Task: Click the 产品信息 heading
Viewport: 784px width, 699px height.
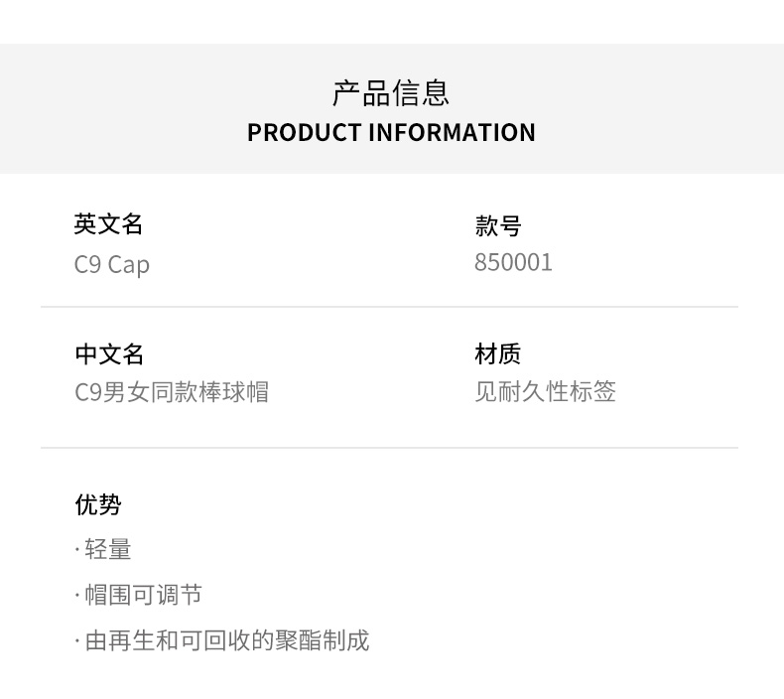Action: point(391,92)
